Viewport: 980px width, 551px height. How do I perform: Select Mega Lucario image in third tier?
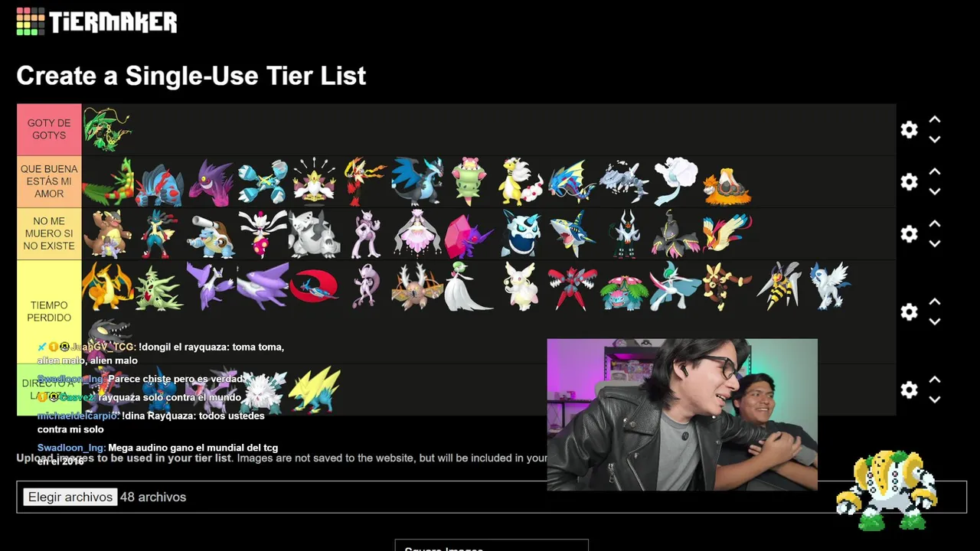[159, 234]
